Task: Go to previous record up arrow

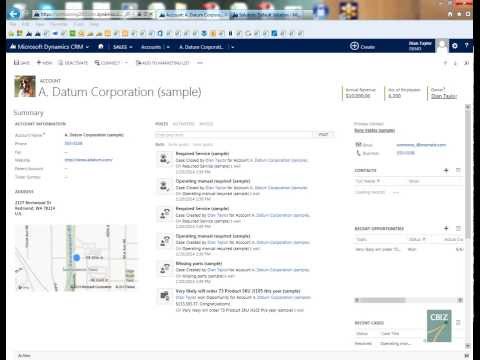Action: 445,63
